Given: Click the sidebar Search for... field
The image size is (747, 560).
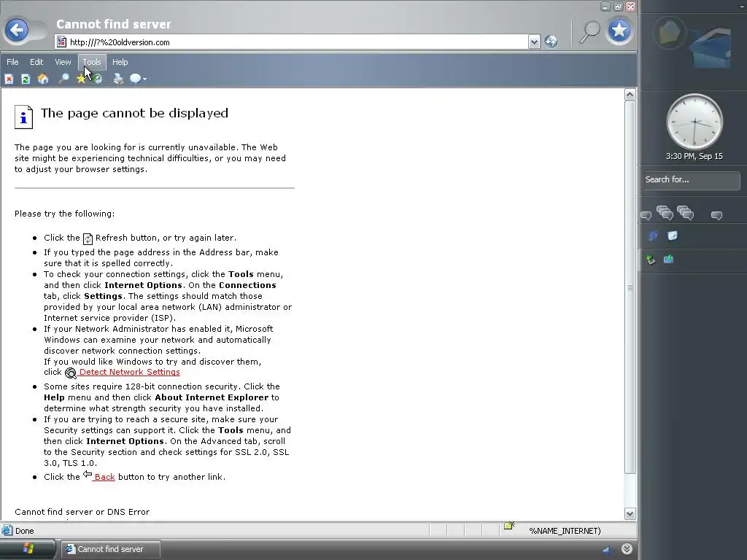Looking at the screenshot, I should click(692, 180).
